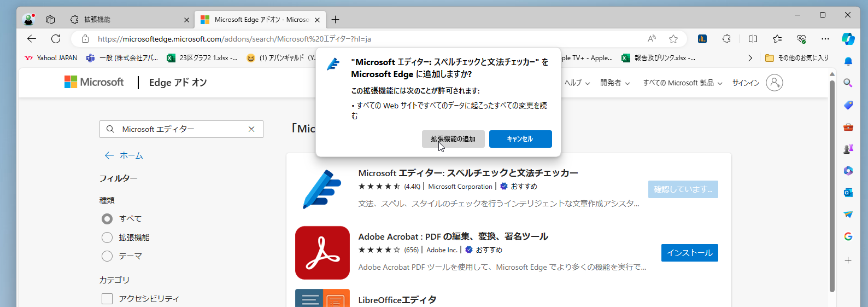Viewport: 868px width, 307px height.
Task: Open the Extensions puzzle icon in toolbar
Action: pos(726,39)
